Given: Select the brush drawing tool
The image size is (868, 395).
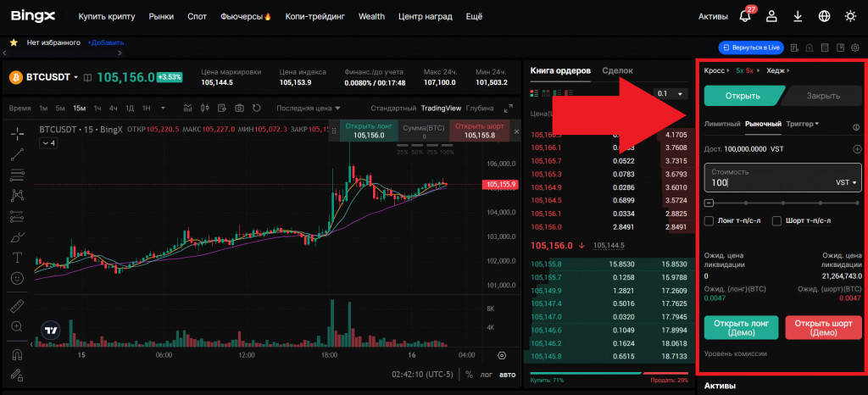Looking at the screenshot, I should click(x=17, y=236).
